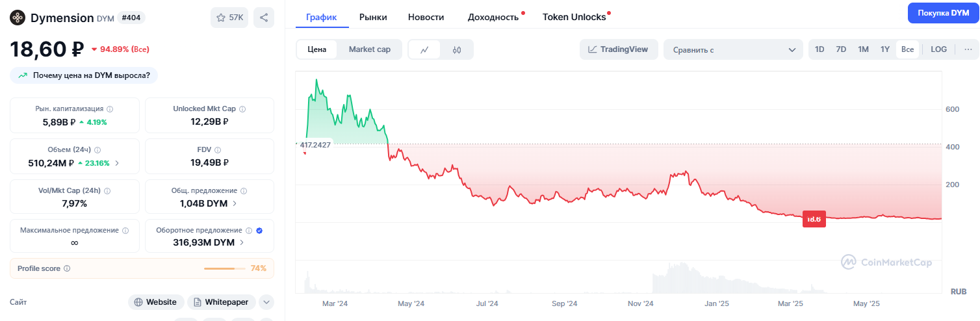Viewport: 980px width, 321px height.
Task: Switch to line chart view icon
Action: point(424,49)
